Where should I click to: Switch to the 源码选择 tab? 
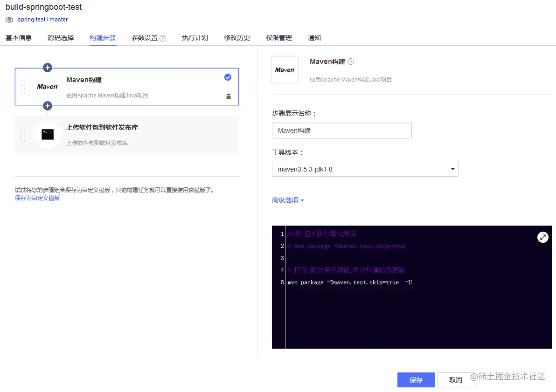[x=60, y=38]
